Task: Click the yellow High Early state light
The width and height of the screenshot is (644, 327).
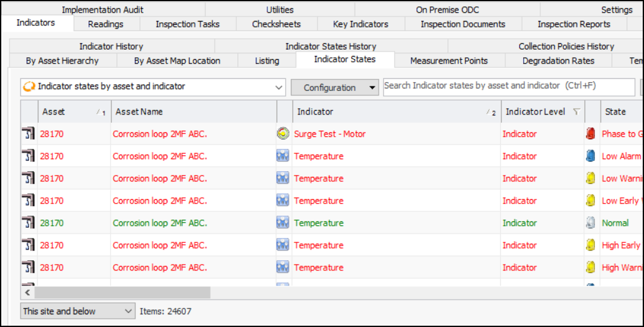Action: [590, 246]
